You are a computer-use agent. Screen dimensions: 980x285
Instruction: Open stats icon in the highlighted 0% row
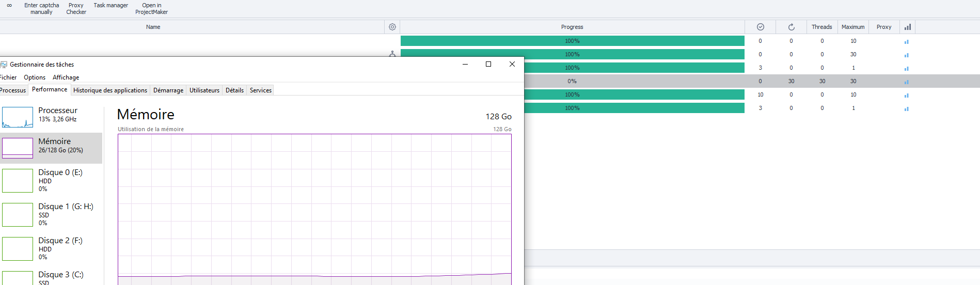906,82
